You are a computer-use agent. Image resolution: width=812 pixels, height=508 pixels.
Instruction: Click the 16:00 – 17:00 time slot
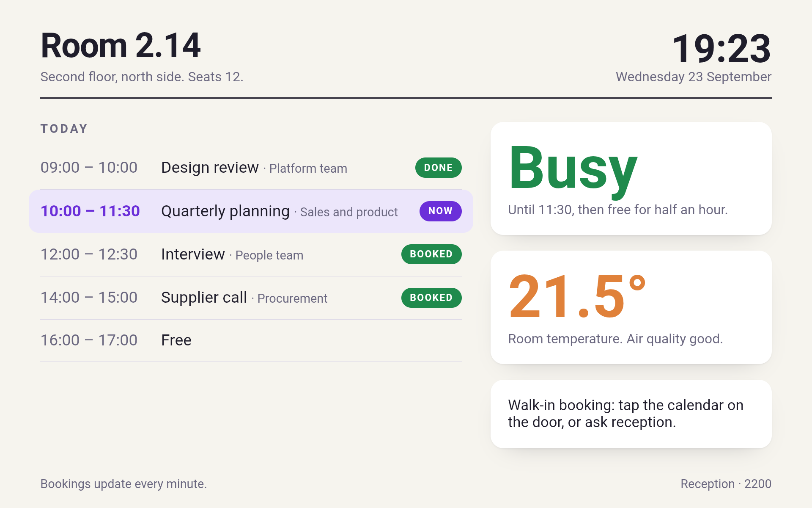click(89, 340)
